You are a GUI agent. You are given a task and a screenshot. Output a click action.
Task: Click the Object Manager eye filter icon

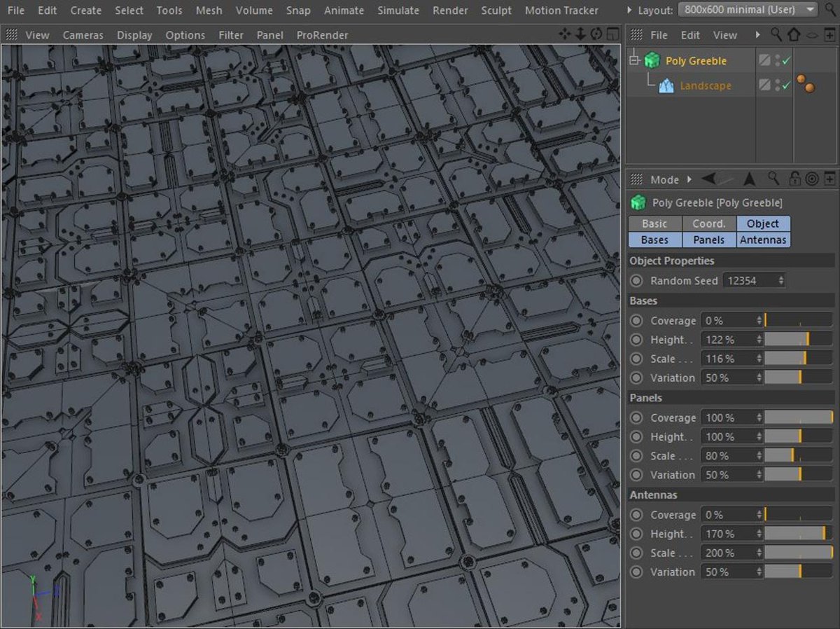point(812,35)
